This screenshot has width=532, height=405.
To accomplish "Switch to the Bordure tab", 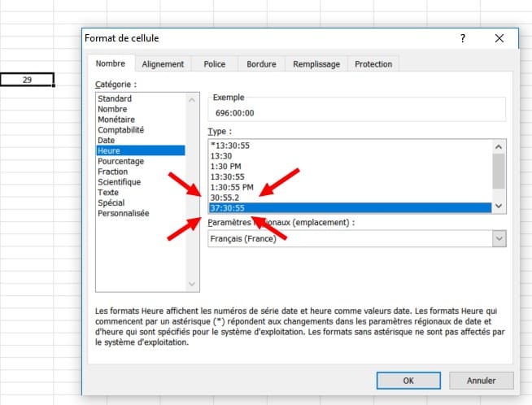I will [x=261, y=64].
